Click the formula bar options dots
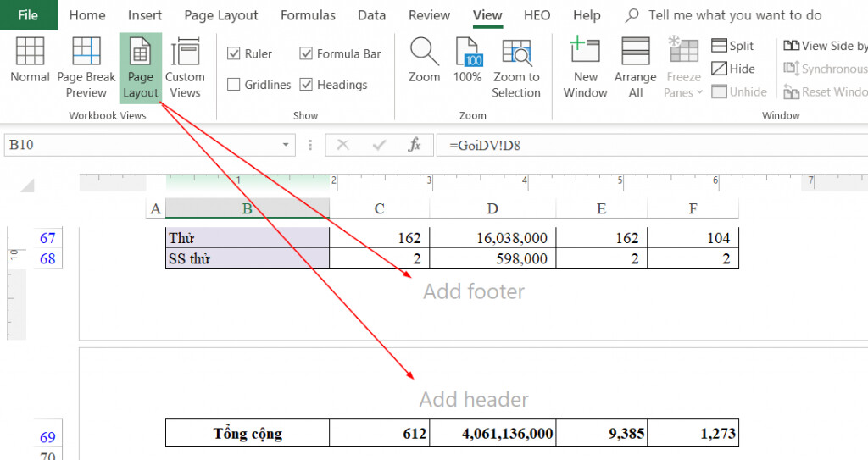This screenshot has width=868, height=460. pos(310,145)
